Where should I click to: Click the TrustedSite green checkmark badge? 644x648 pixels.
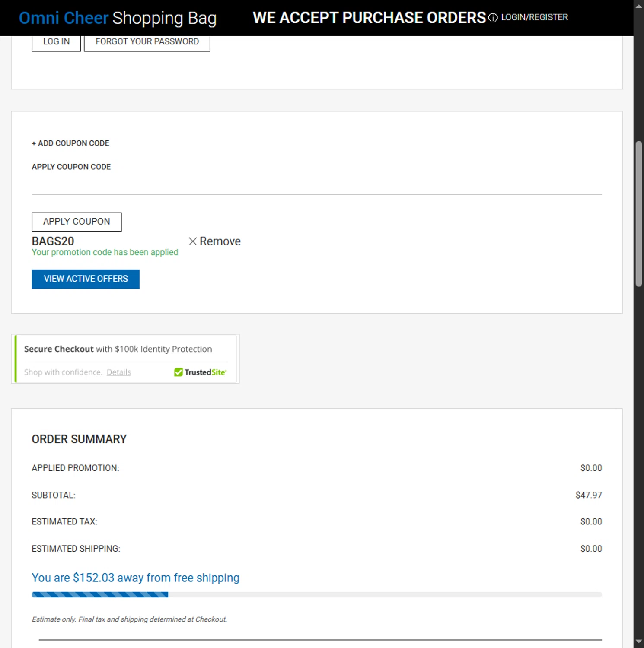(x=179, y=372)
